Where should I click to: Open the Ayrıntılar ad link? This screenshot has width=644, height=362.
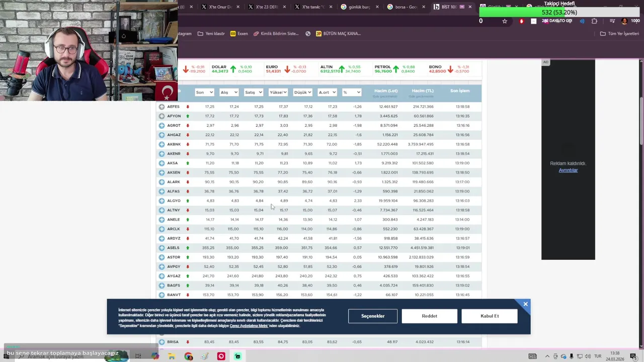[x=568, y=170]
